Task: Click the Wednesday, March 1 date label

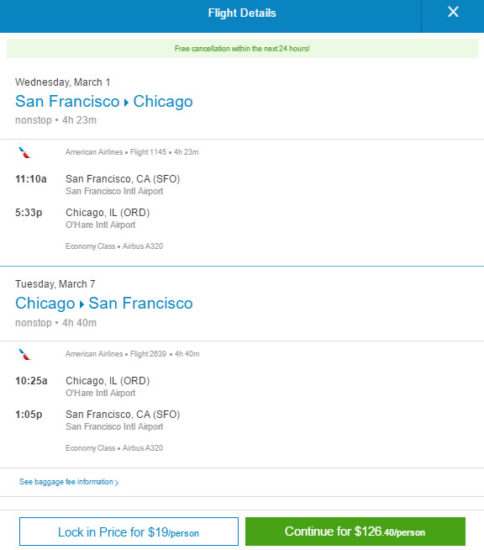Action: 62,82
